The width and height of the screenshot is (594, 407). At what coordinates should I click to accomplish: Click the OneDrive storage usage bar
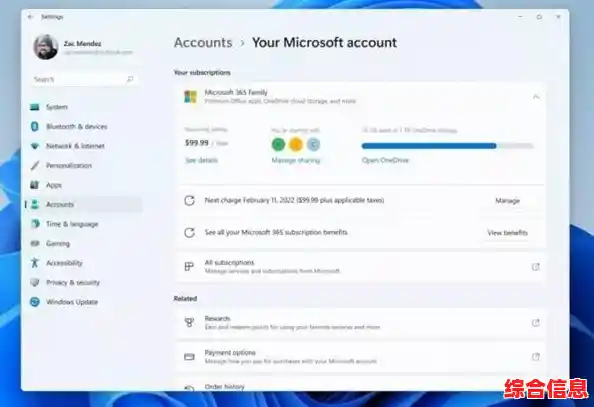pos(447,146)
